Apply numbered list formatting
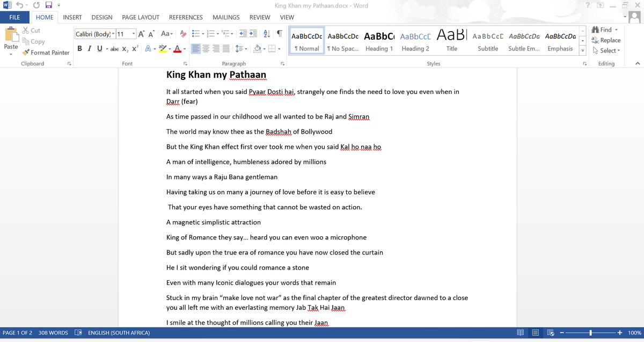The image size is (644, 342). point(210,34)
